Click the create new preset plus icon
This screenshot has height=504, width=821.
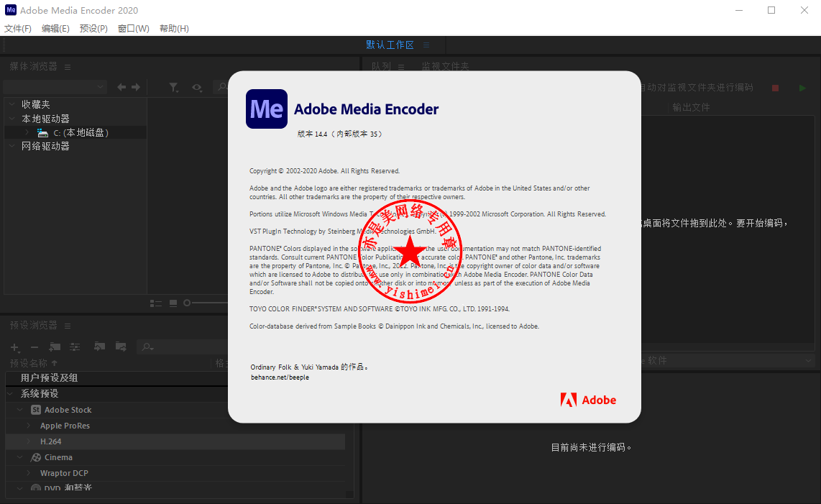[x=15, y=347]
